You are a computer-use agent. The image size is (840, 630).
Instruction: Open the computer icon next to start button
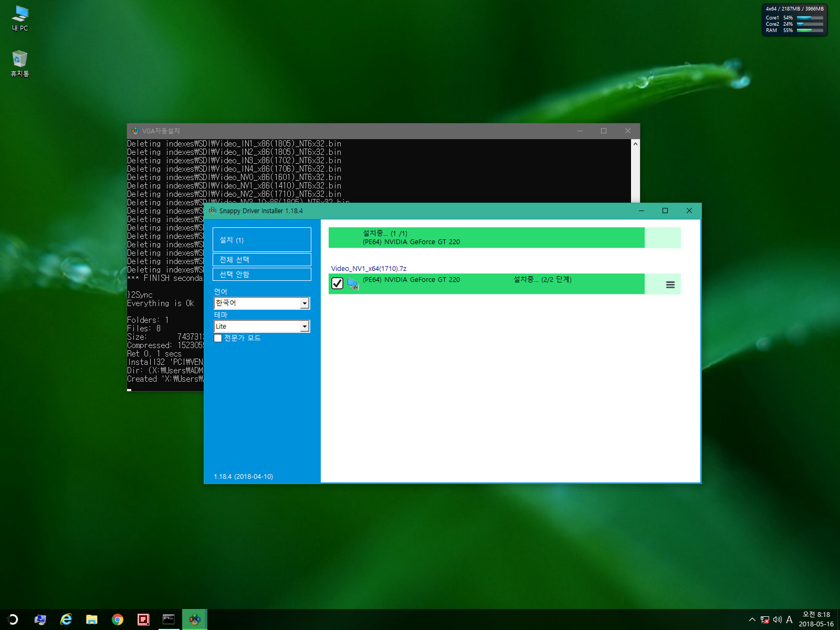[x=40, y=619]
